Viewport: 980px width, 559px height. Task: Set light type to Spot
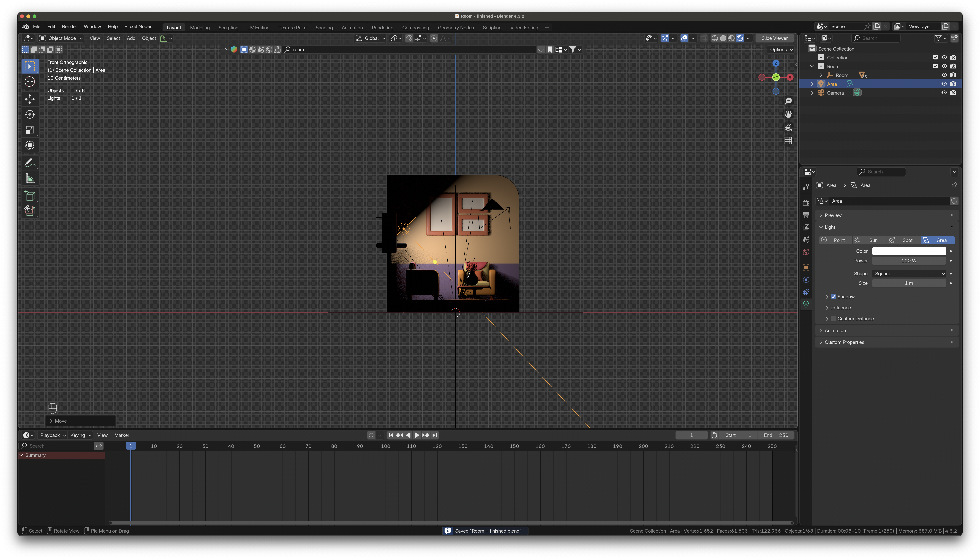[904, 240]
